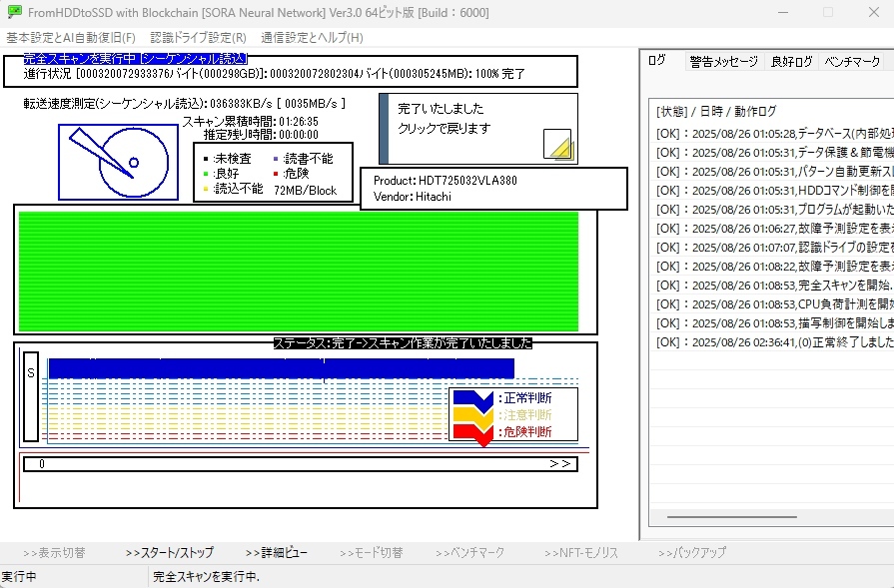Click 転送速度測定 speed readout
The width and height of the screenshot is (894, 588).
pyautogui.click(x=185, y=103)
